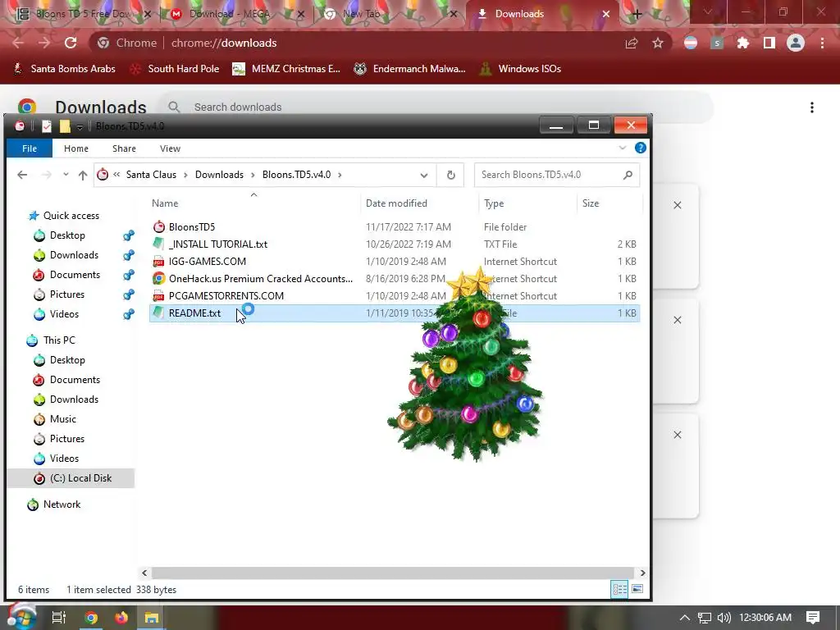Click the search magnifier in Explorer
The height and width of the screenshot is (630, 840).
tap(628, 175)
